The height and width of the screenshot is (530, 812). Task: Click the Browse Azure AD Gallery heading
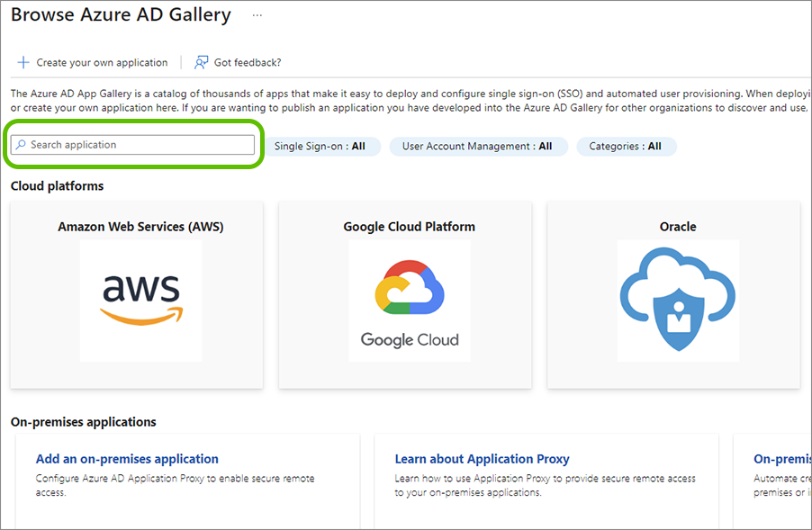tap(121, 15)
